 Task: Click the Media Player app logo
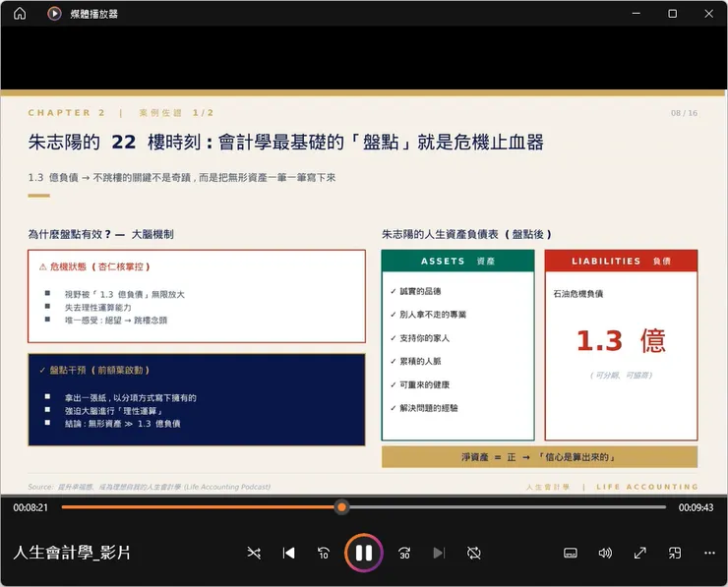(54, 14)
